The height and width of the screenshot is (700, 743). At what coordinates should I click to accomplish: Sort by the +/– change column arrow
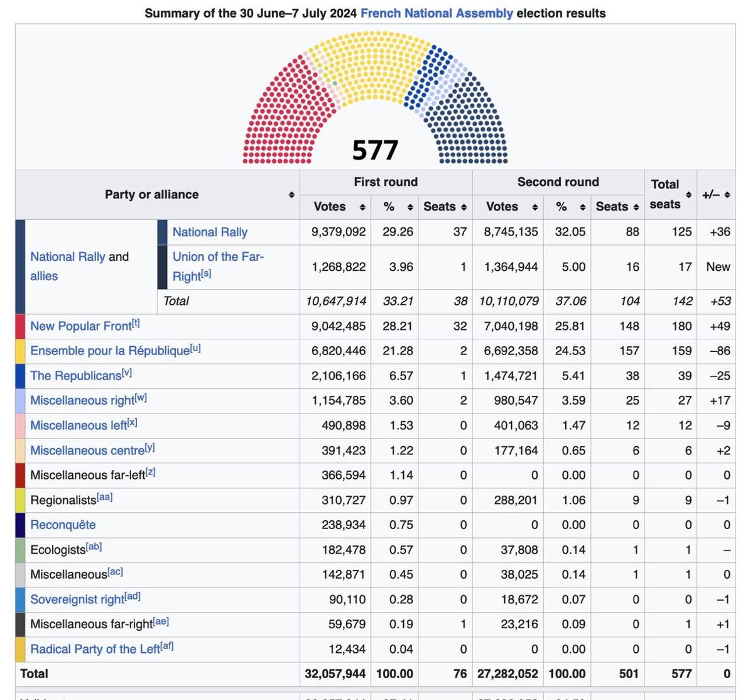point(727,195)
